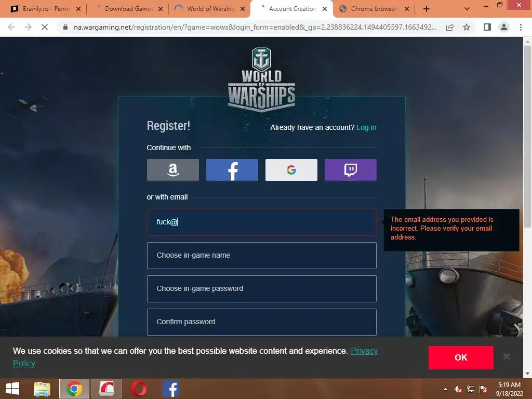Open the Facebook taskbar shortcut
Image resolution: width=532 pixels, height=399 pixels.
(171, 389)
